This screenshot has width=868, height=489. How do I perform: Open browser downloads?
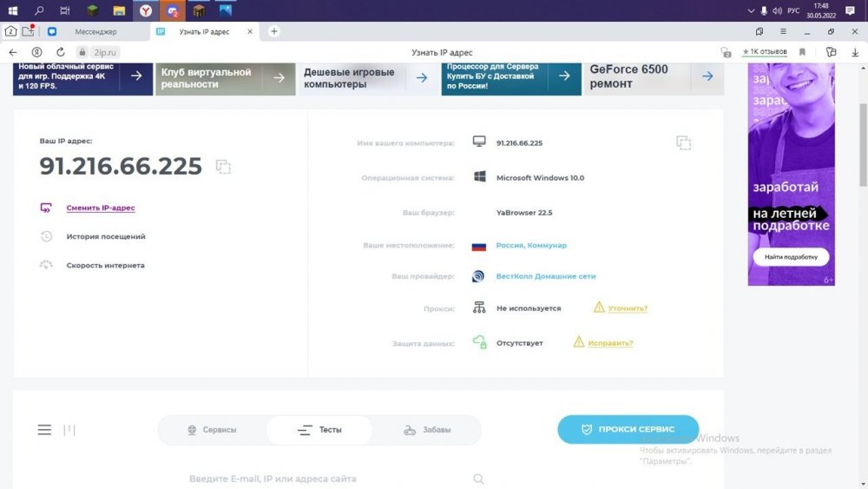coord(855,52)
